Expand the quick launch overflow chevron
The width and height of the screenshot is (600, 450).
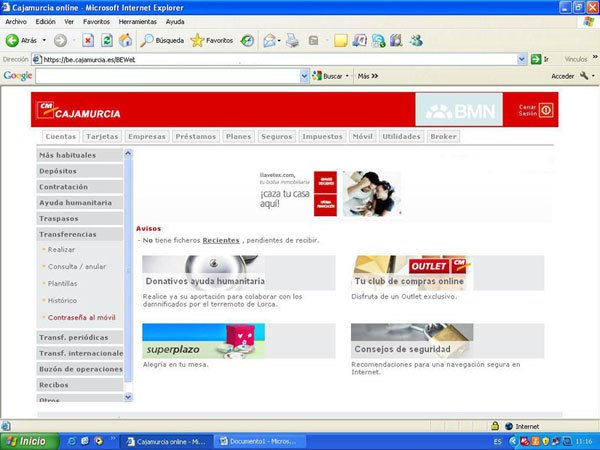tap(113, 438)
